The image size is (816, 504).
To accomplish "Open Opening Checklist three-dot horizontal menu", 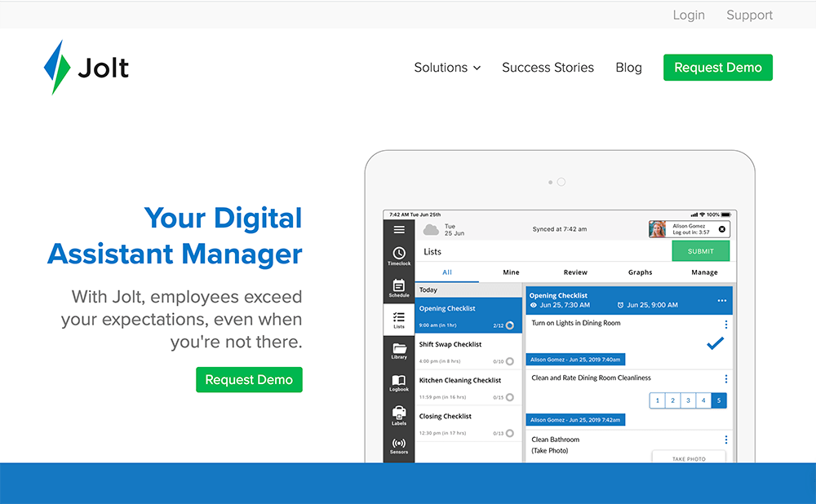I will 722,301.
